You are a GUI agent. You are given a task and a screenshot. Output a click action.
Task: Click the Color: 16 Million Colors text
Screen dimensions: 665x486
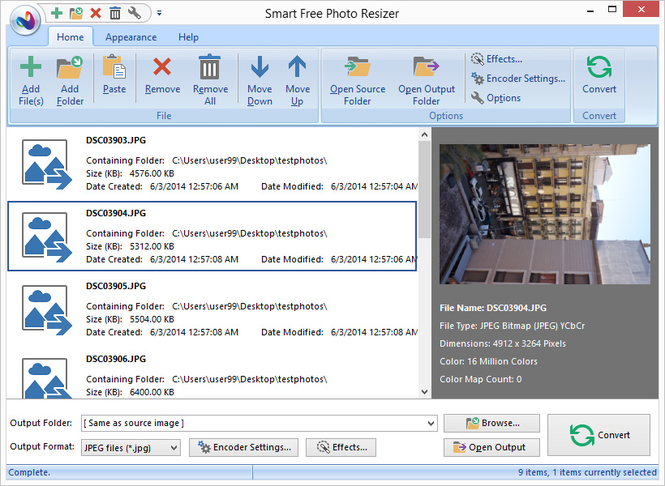click(x=488, y=361)
